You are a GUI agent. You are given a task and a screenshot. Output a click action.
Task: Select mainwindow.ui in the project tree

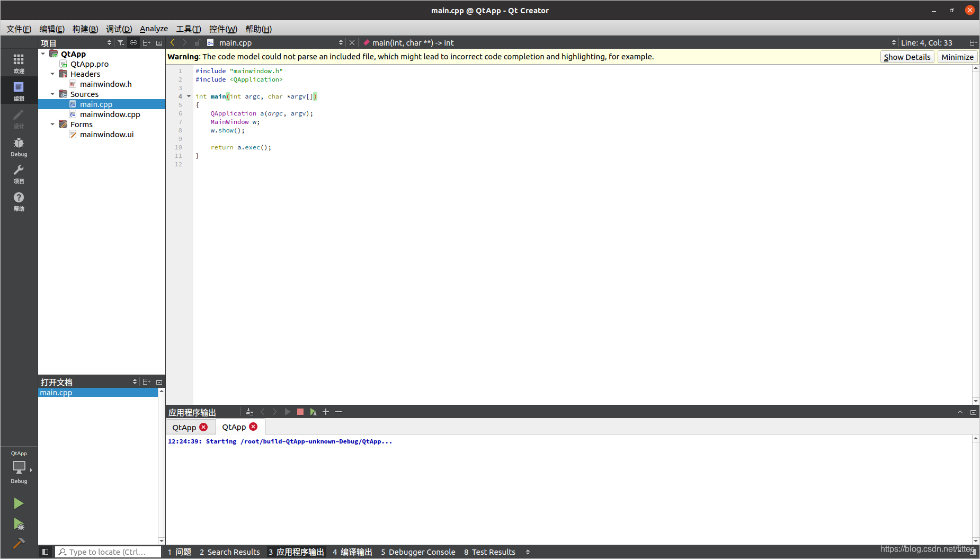point(107,135)
